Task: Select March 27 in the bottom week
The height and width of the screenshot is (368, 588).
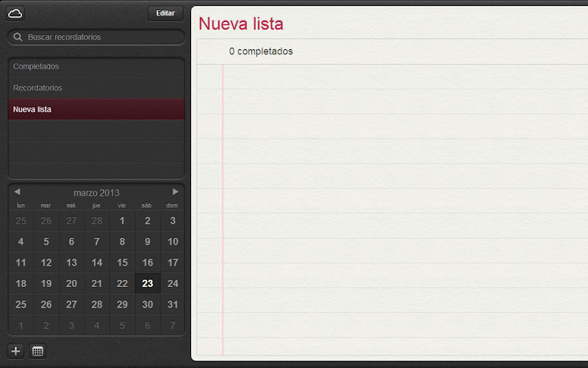Action: 71,305
